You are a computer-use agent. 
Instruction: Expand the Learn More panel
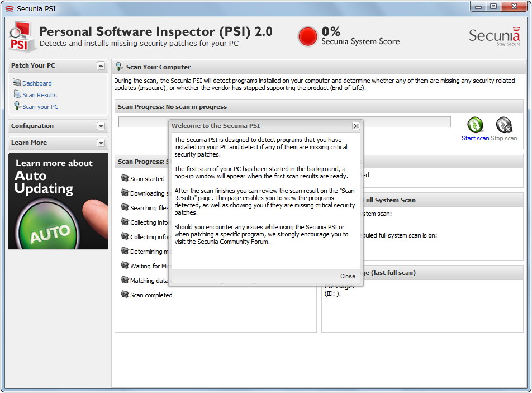(101, 143)
